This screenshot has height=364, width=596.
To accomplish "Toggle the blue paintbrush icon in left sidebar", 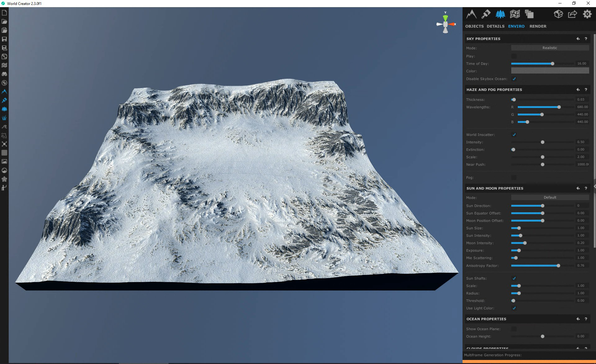I will (x=4, y=100).
